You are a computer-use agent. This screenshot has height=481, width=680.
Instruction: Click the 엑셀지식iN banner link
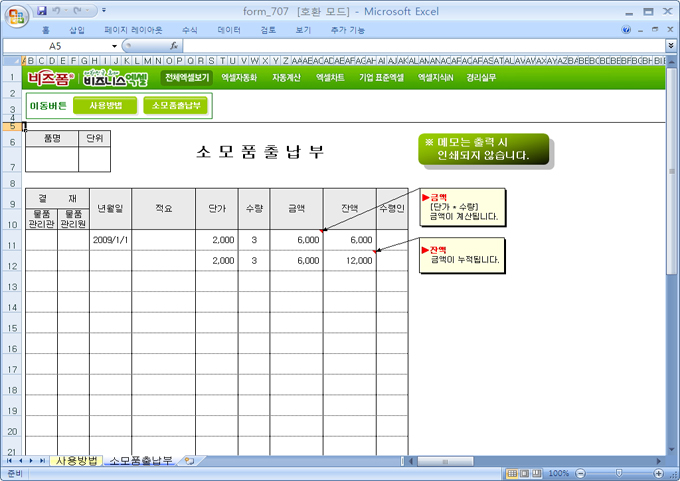coord(436,78)
